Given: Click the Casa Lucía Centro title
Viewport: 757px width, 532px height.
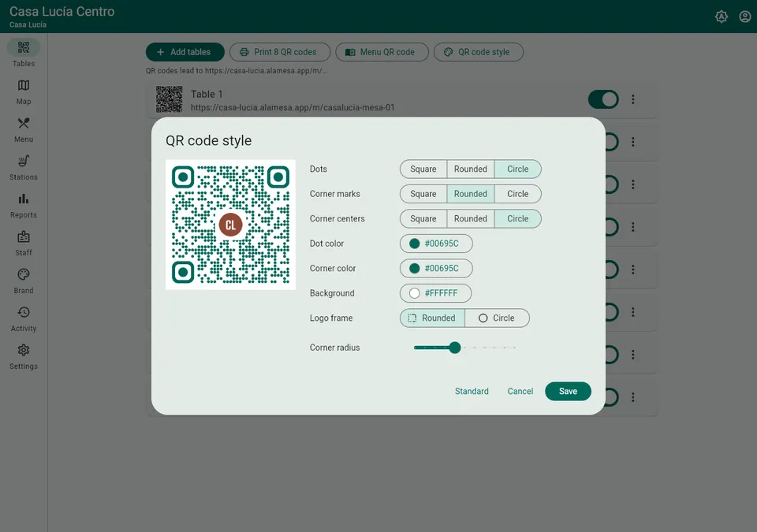Looking at the screenshot, I should [x=62, y=12].
